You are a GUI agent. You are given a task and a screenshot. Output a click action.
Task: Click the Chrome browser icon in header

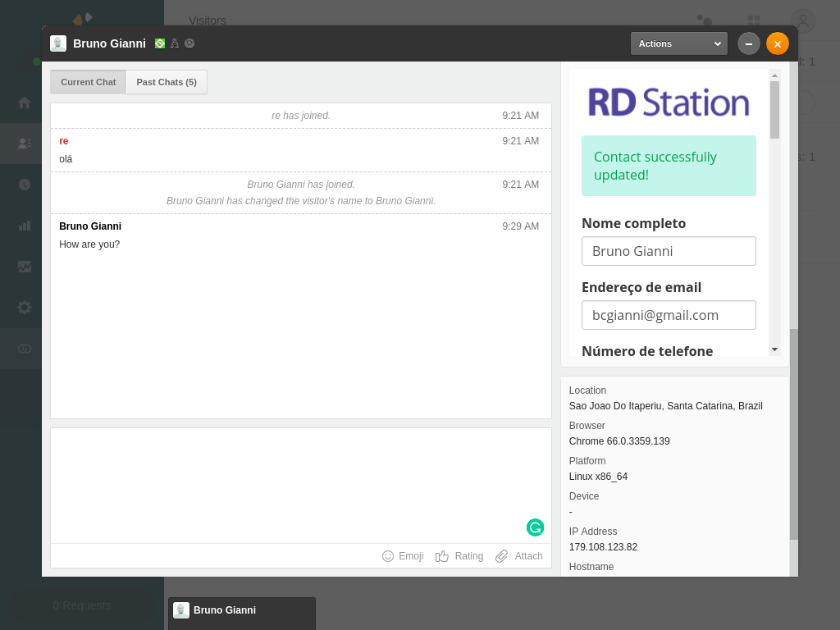189,43
